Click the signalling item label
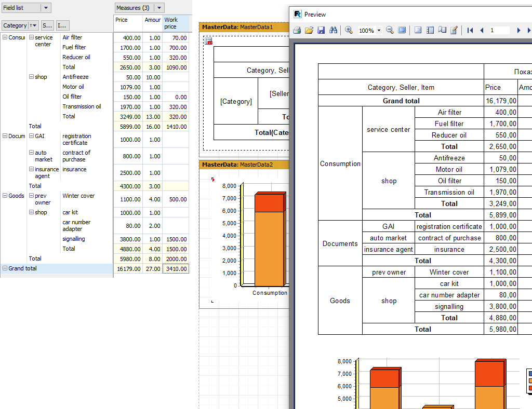 (x=74, y=239)
